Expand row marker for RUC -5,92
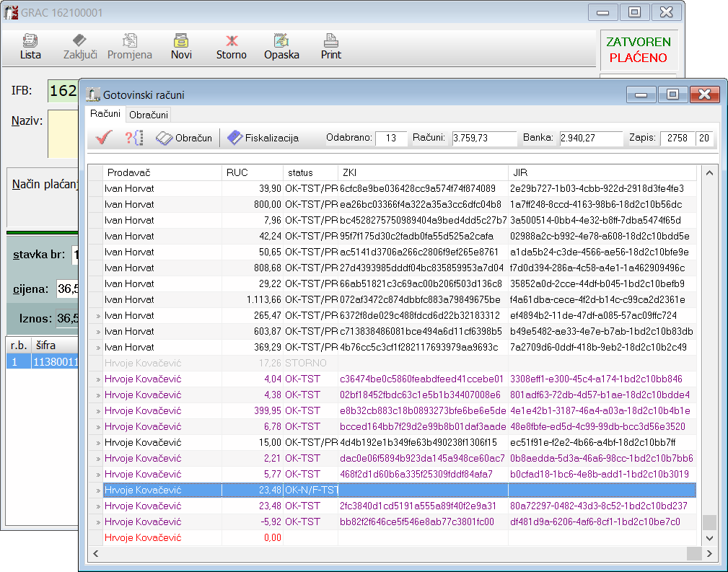This screenshot has width=728, height=572. point(97,522)
